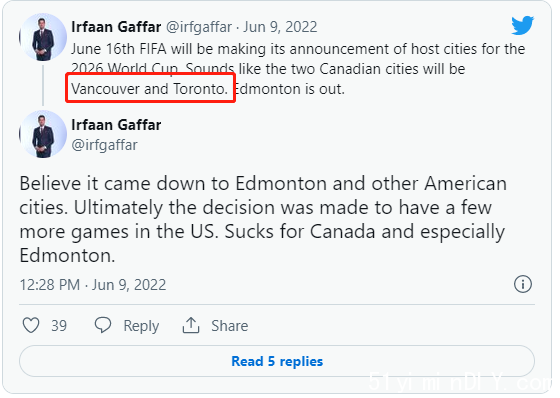Open the Jun 9, 2022 date on the parent tweet
Viewport: 560px width, 398px height.
[x=280, y=27]
